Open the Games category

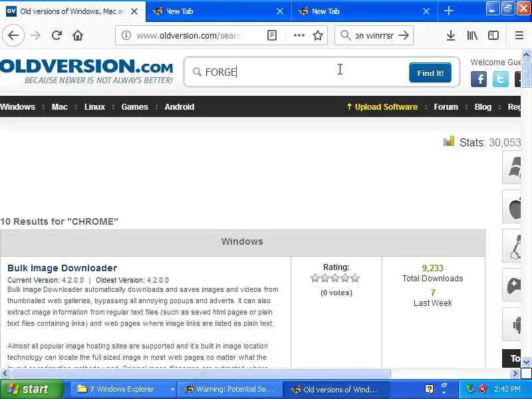tap(135, 106)
